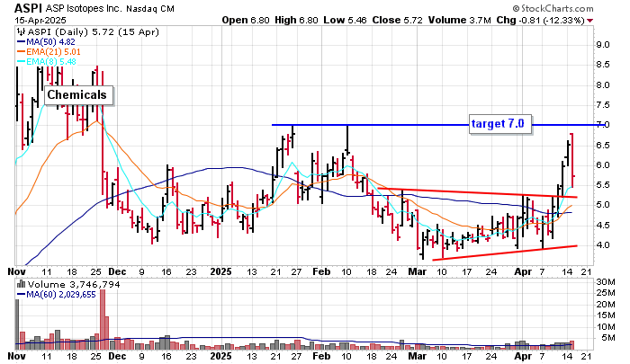Click the 5M volume axis label
Screen dimensions: 630x364
click(607, 338)
